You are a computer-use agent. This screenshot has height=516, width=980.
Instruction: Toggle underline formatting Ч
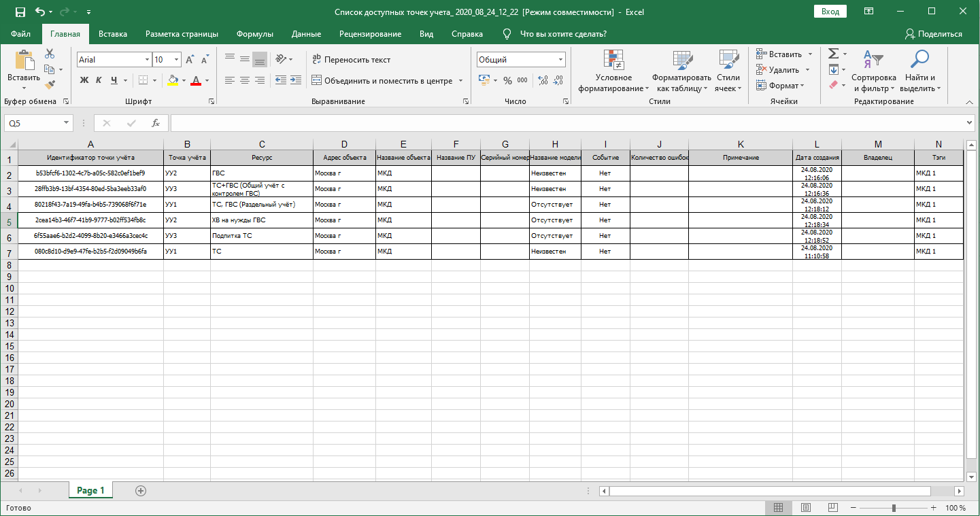[x=114, y=80]
